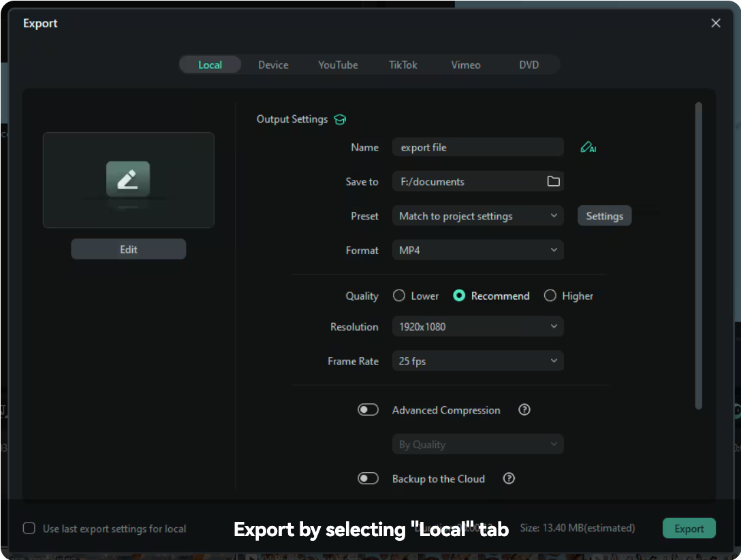Expand the Frame Rate dropdown 25 fps

pos(477,361)
